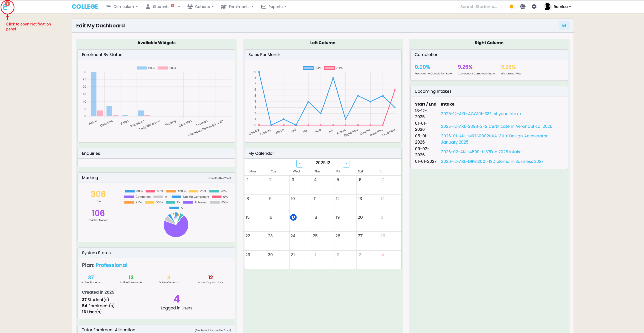Open the Feb 2026 Intake link
This screenshot has height=333, width=644.
click(481, 152)
